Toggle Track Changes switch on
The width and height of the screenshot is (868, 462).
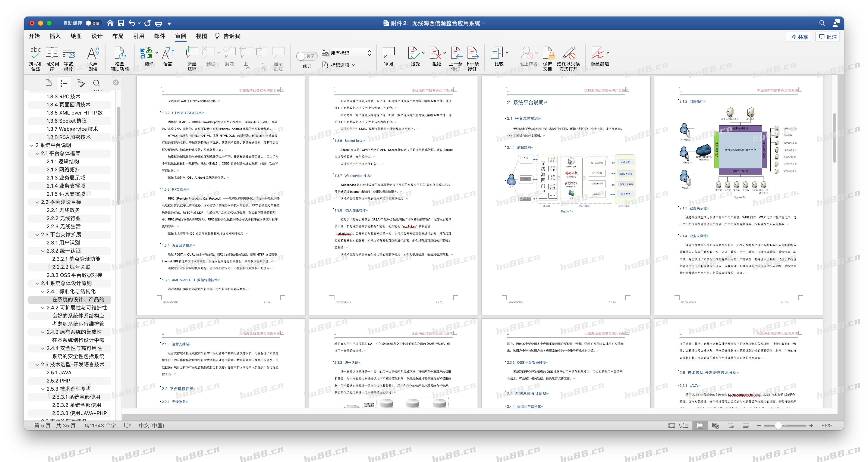(307, 56)
